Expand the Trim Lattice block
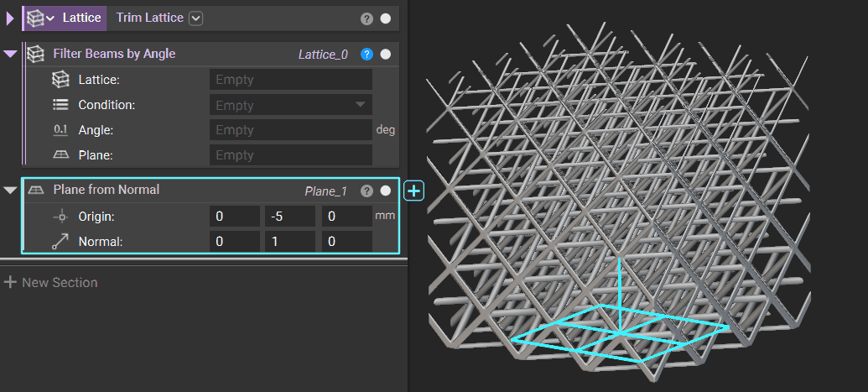The height and width of the screenshot is (392, 868). tap(10, 18)
